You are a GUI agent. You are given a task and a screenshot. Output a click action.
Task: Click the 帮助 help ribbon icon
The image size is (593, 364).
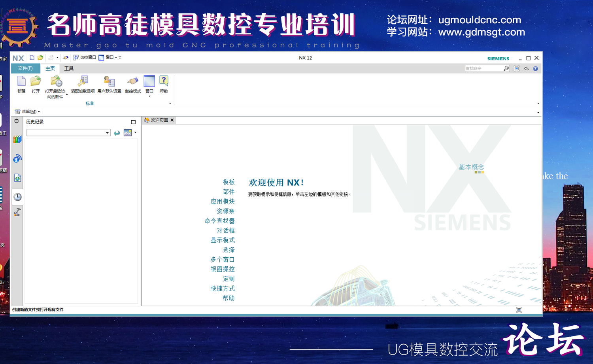(x=164, y=81)
